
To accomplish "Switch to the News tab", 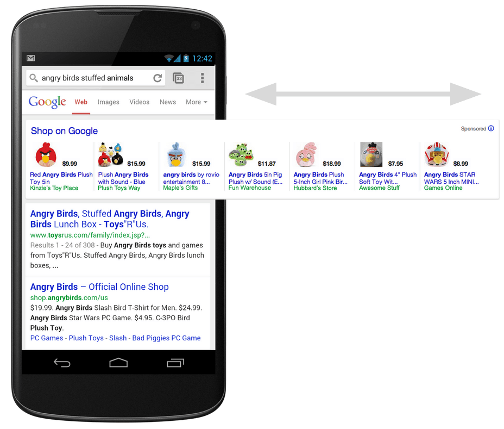I will coord(168,102).
